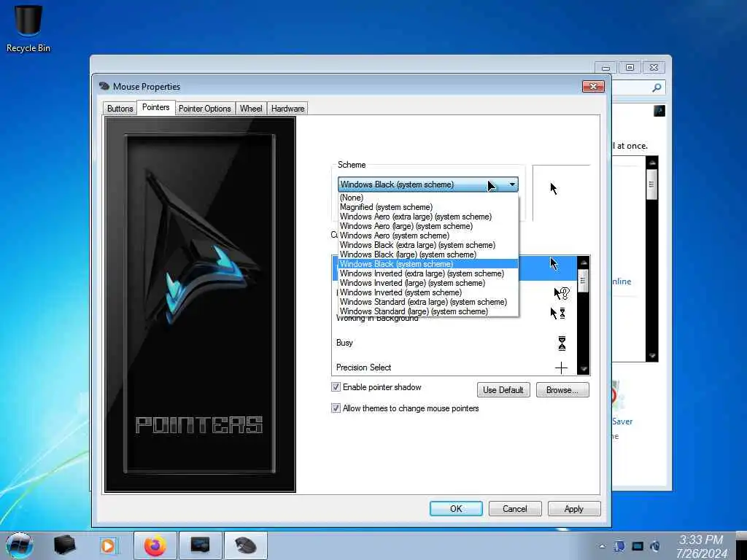Click background window scrollbar up arrow
This screenshot has width=747, height=560.
pyautogui.click(x=652, y=163)
